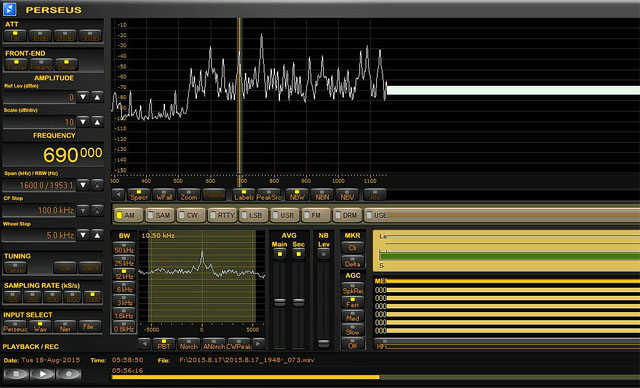Set AGC to Slow
Image resolution: width=640 pixels, height=388 pixels.
pyautogui.click(x=353, y=330)
